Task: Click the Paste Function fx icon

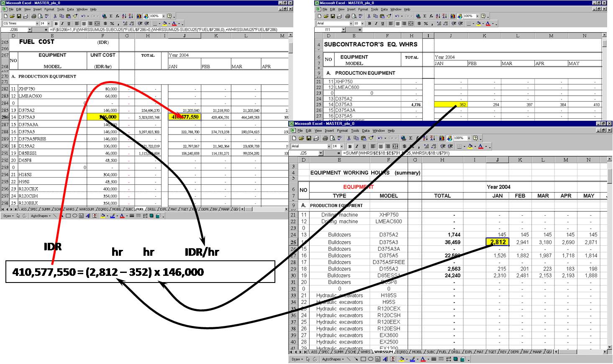Action: coord(117,17)
